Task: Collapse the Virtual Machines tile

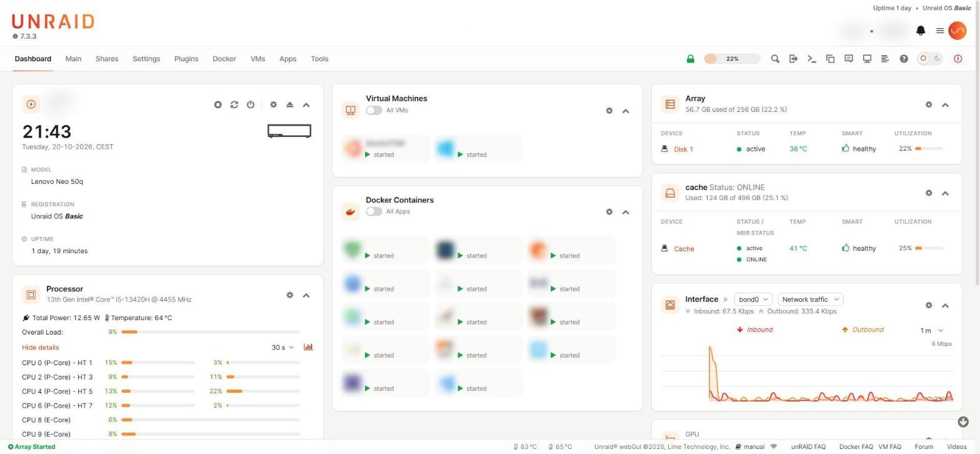Action: pyautogui.click(x=626, y=111)
